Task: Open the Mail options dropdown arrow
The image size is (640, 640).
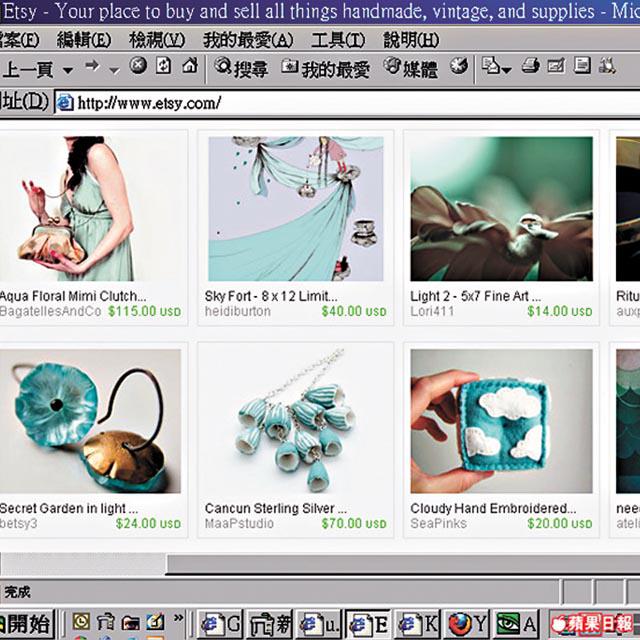Action: pyautogui.click(x=507, y=70)
